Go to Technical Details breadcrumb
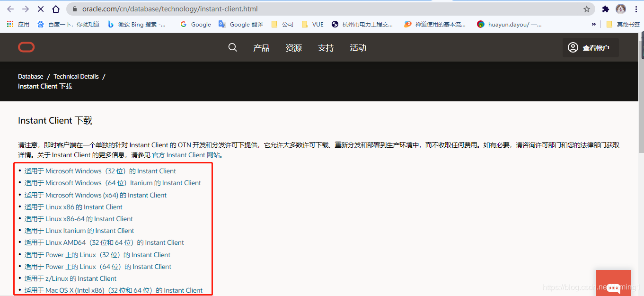This screenshot has height=296, width=644. point(76,76)
